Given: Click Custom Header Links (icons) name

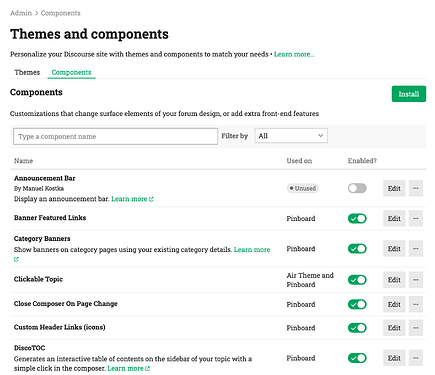Looking at the screenshot, I should pyautogui.click(x=60, y=327).
